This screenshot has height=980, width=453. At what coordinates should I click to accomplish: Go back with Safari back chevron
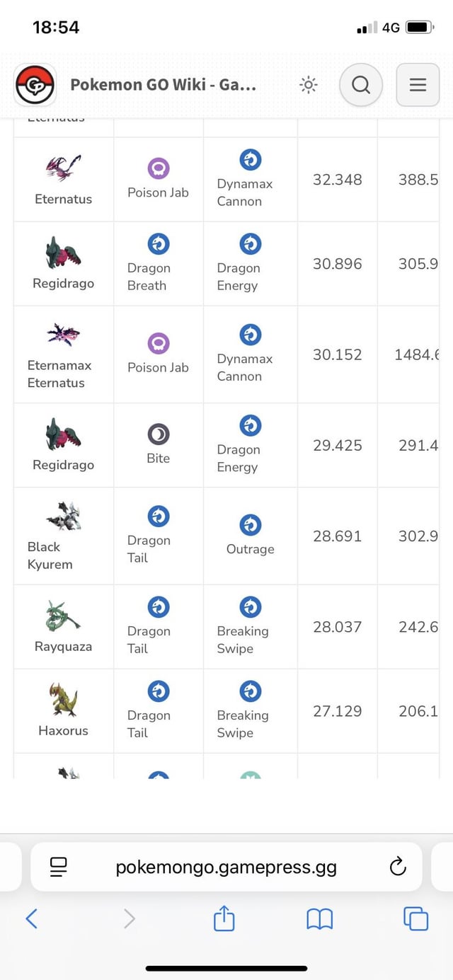point(31,918)
